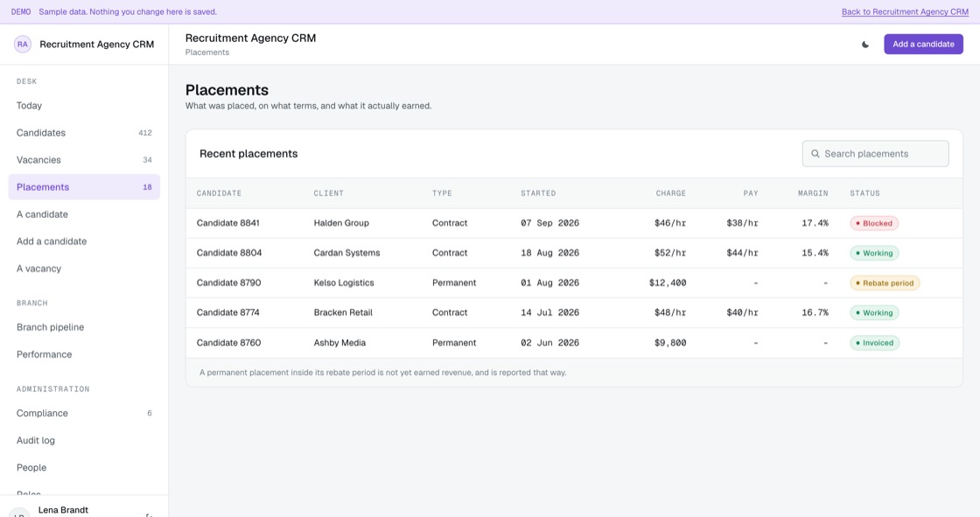Click the Kelso Logistics client cell
The width and height of the screenshot is (980, 517).
344,283
